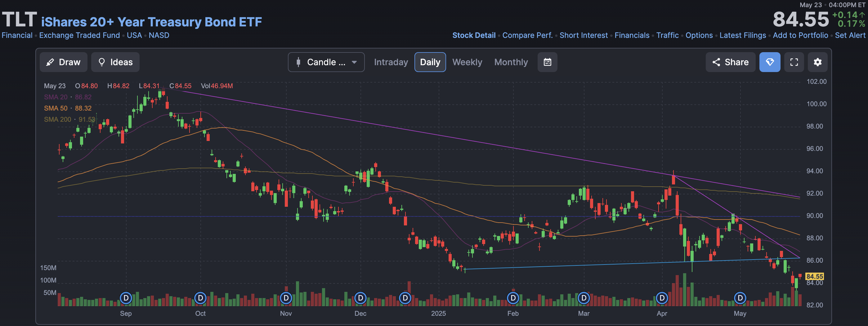Click the last price 84.55 in header
The image size is (868, 326).
801,19
